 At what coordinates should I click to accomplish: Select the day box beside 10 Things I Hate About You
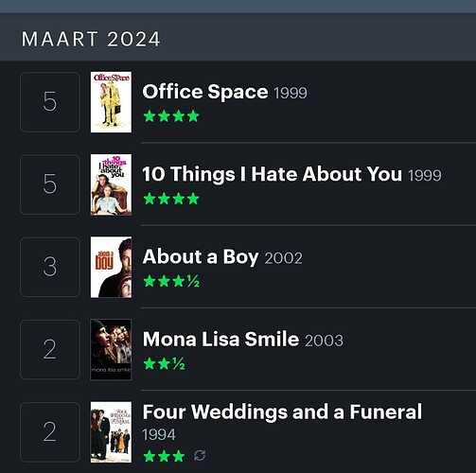(x=50, y=184)
